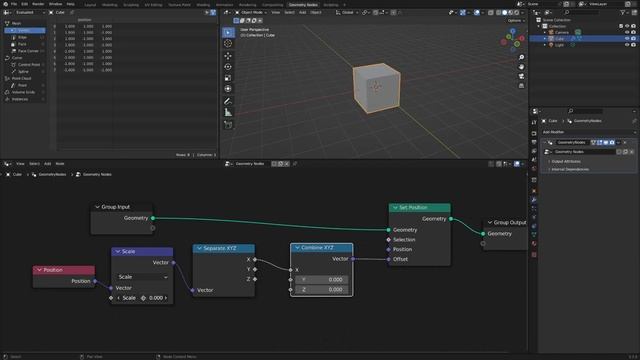Image resolution: width=640 pixels, height=360 pixels.
Task: Open Tool properties tab in Properties editor
Action: 534,122
